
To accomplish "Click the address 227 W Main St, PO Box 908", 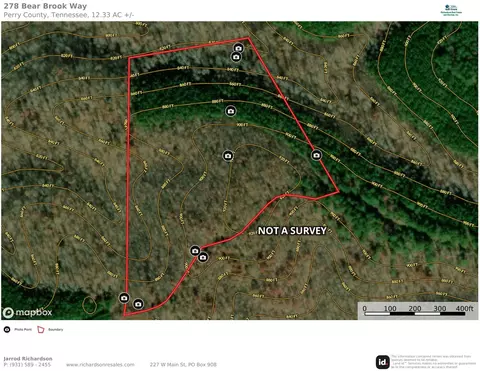I will coord(183,365).
